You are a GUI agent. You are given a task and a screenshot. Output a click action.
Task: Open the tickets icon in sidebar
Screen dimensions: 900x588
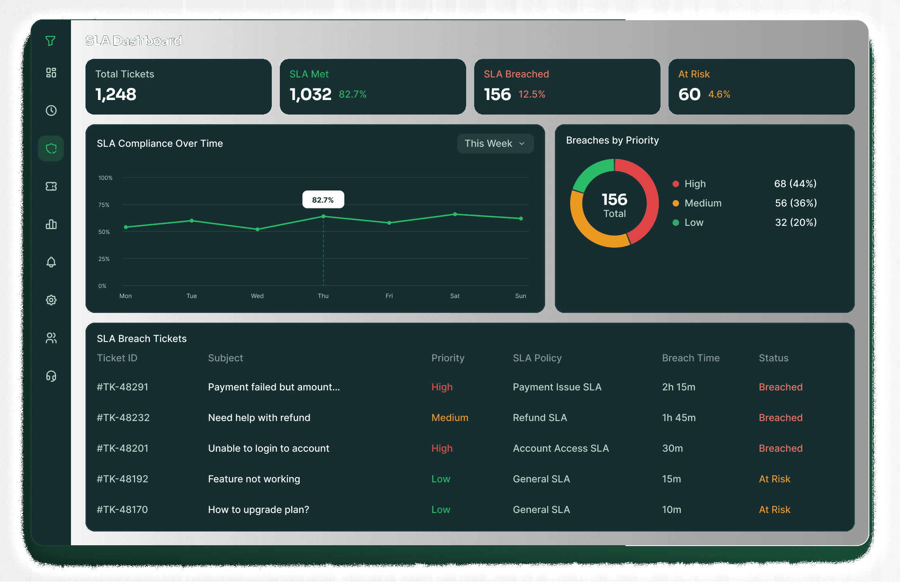51,186
